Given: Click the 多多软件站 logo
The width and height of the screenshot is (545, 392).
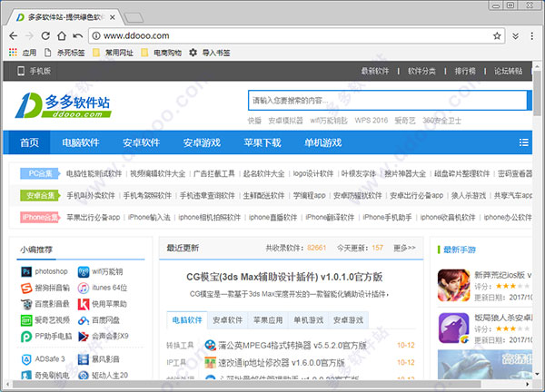Looking at the screenshot, I should point(63,105).
